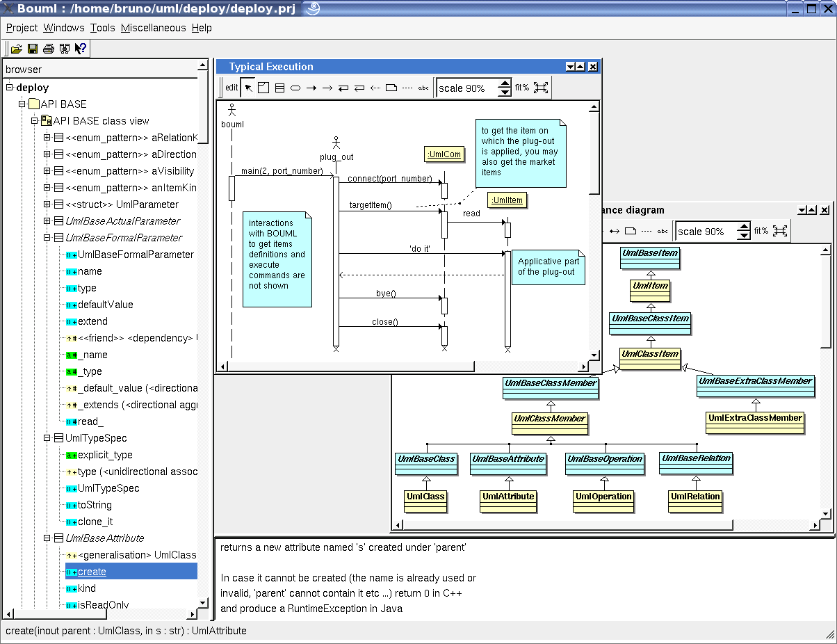Screen dimensions: 837x644
Task: Open the Help menu
Action: [202, 28]
